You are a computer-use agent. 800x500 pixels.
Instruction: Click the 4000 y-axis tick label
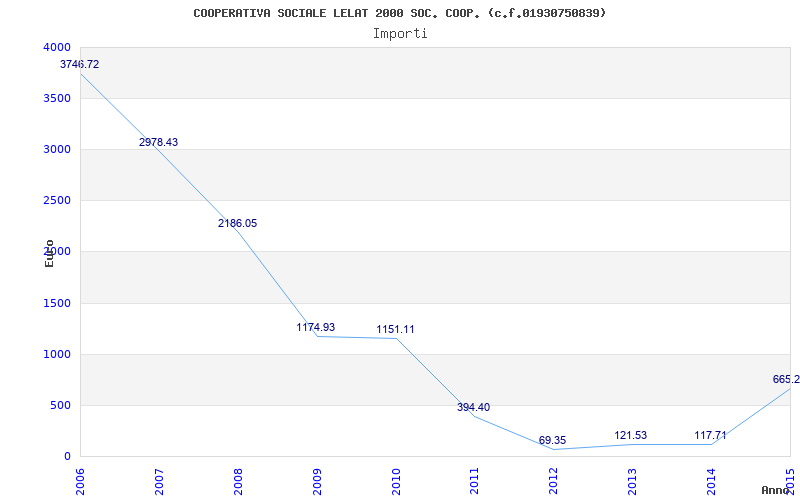57,47
